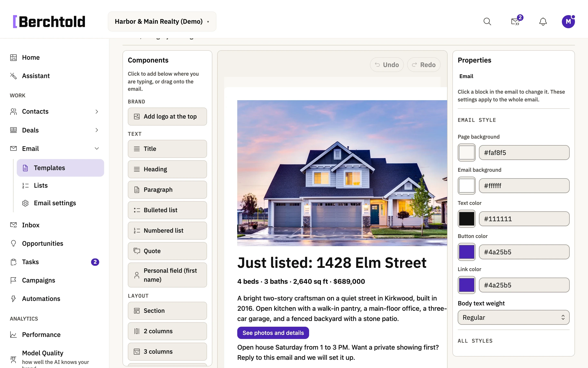Expand the Contacts chevron

coord(97,111)
